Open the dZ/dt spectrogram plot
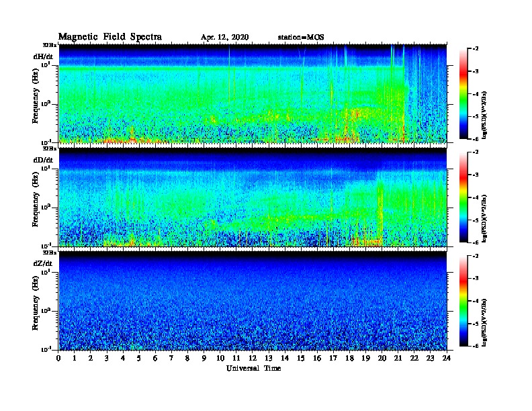The width and height of the screenshot is (532, 411). coord(253,300)
